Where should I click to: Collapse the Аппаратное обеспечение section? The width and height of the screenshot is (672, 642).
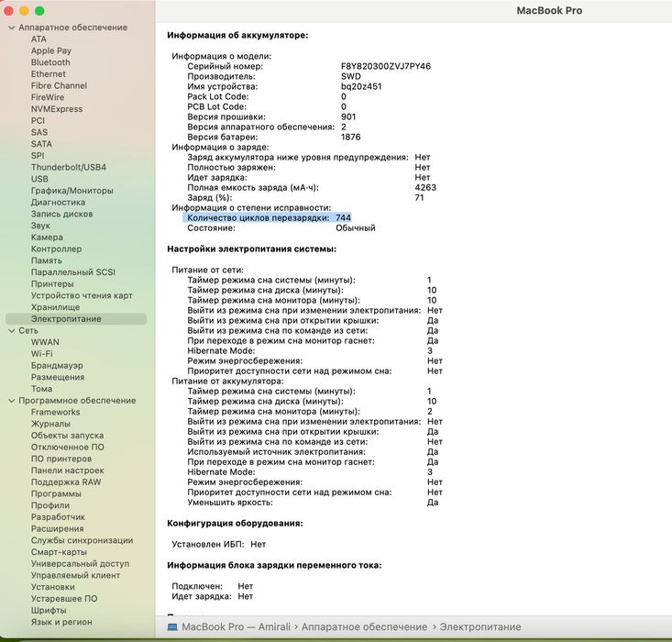[12, 28]
